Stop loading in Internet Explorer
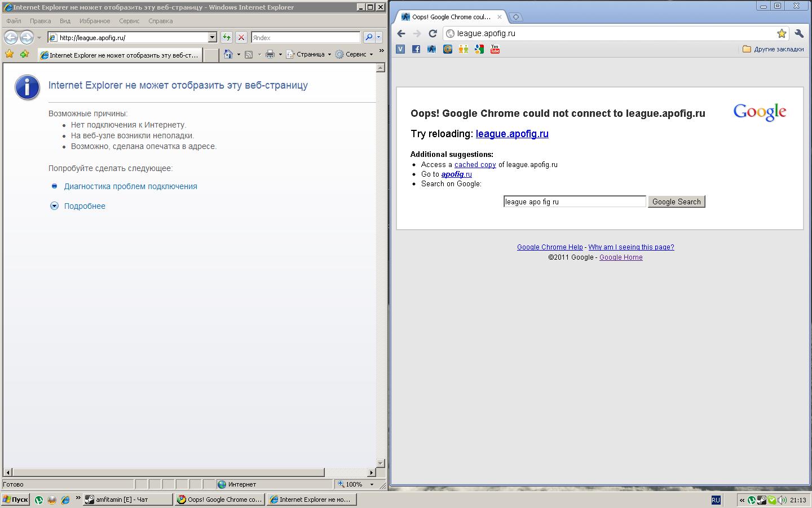Viewport: 812px width, 508px height. click(241, 37)
